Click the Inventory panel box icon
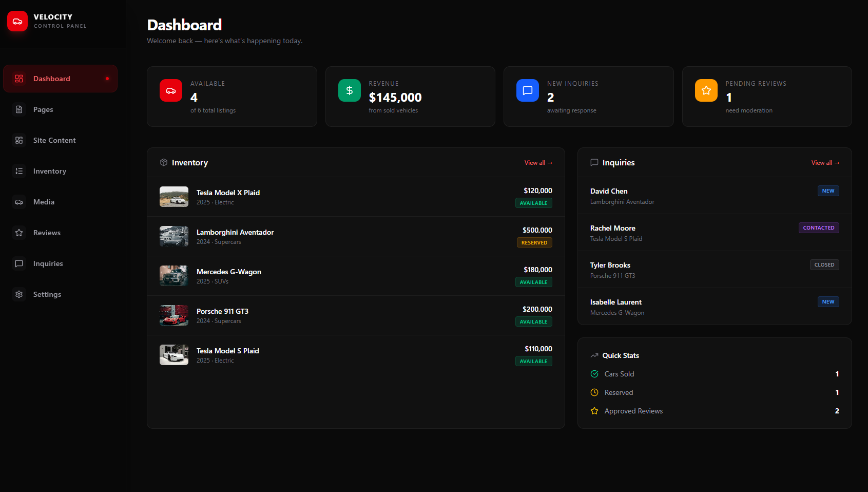Viewport: 868px width, 492px height. point(164,162)
